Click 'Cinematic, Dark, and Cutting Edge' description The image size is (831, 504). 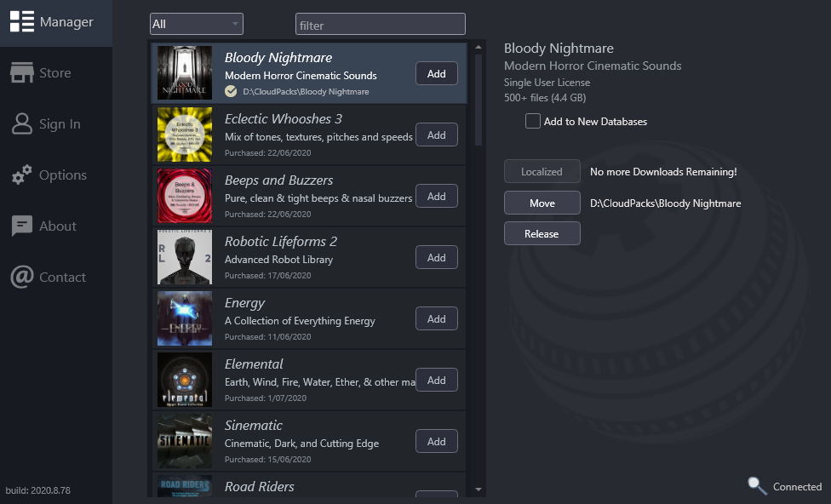point(301,444)
